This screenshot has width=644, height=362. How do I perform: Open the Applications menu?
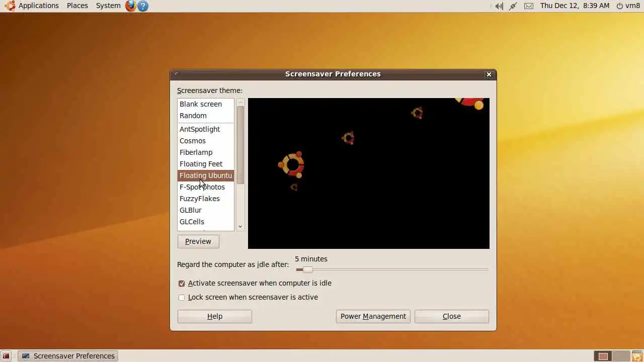pos(39,6)
